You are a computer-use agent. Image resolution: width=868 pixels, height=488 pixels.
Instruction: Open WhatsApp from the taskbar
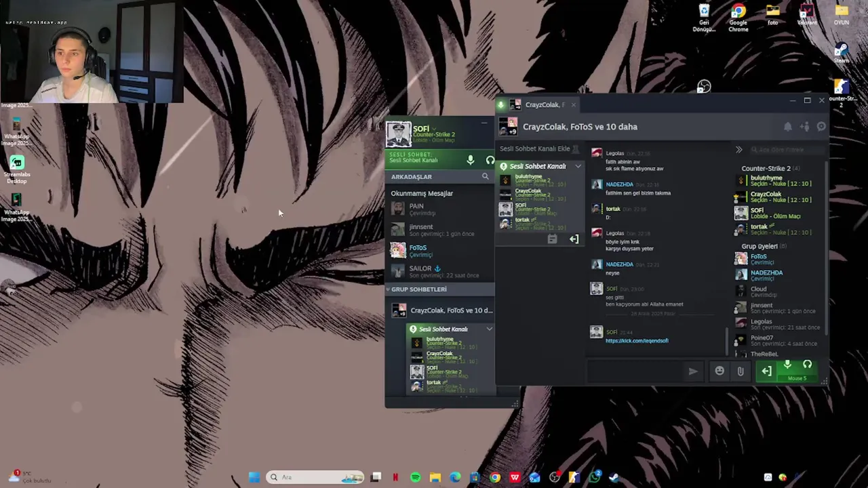[x=594, y=477]
